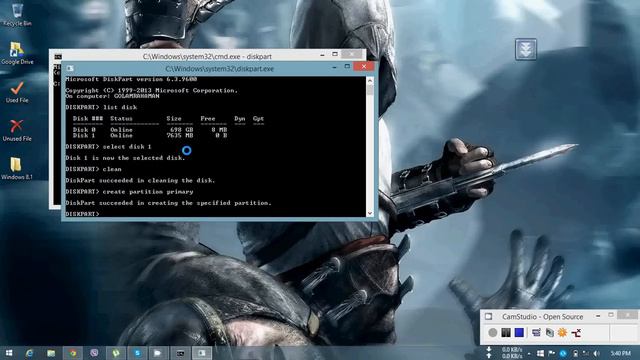
Task: Show hidden tray icons arrow
Action: 529,353
